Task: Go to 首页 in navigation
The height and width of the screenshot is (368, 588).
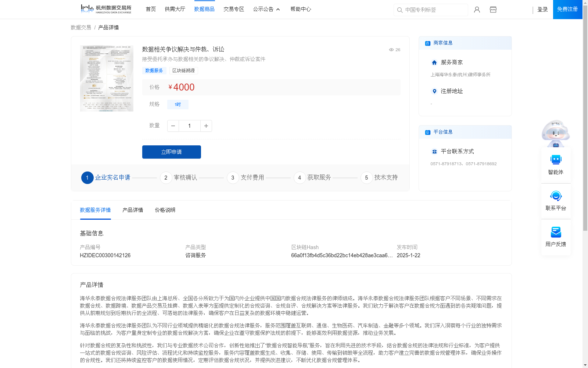Action: pyautogui.click(x=151, y=9)
